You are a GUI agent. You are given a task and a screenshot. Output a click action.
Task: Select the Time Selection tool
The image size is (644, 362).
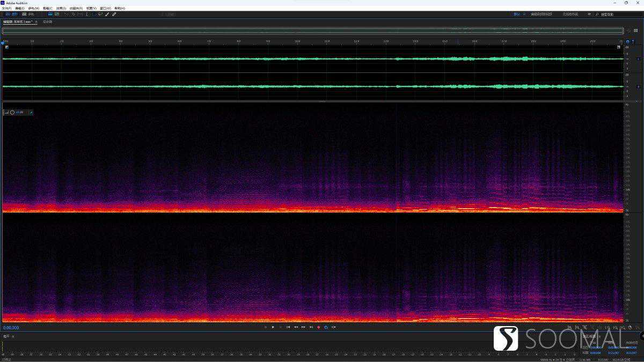(87, 14)
